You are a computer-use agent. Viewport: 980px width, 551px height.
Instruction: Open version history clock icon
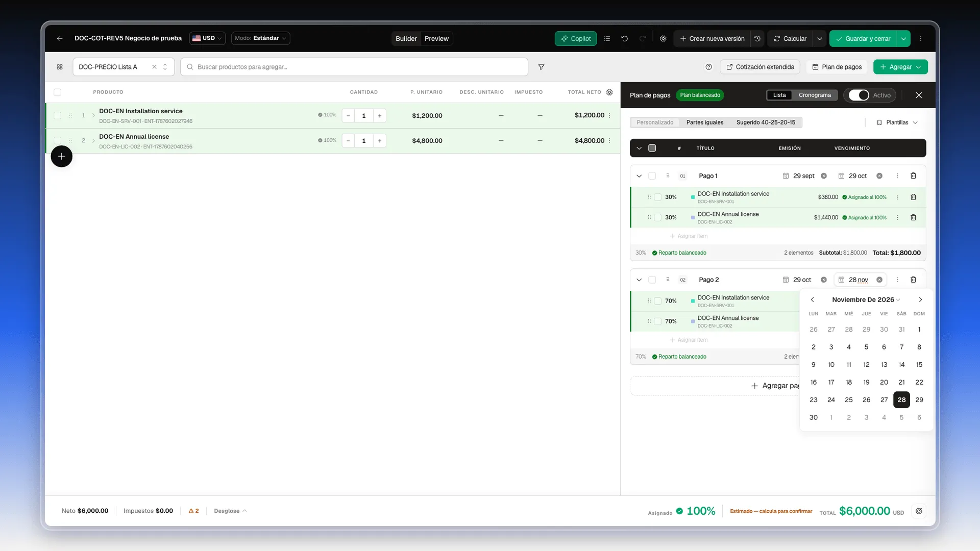757,39
